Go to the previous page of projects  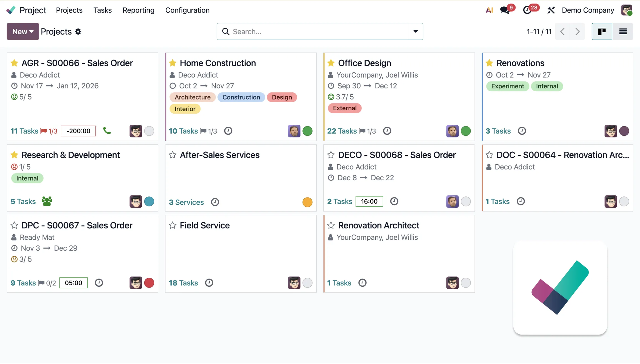point(563,32)
